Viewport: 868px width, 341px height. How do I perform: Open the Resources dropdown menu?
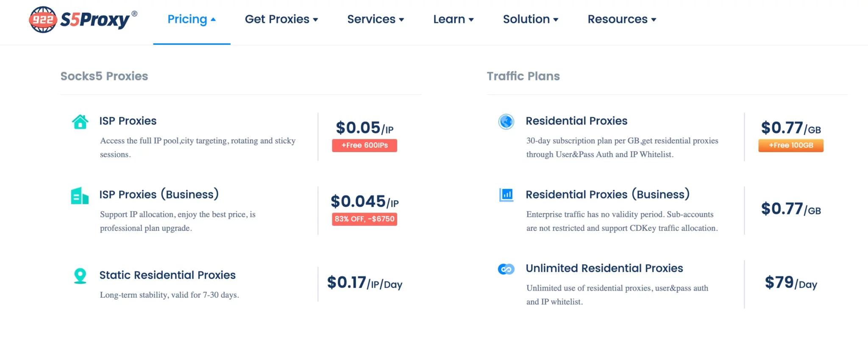pos(621,19)
